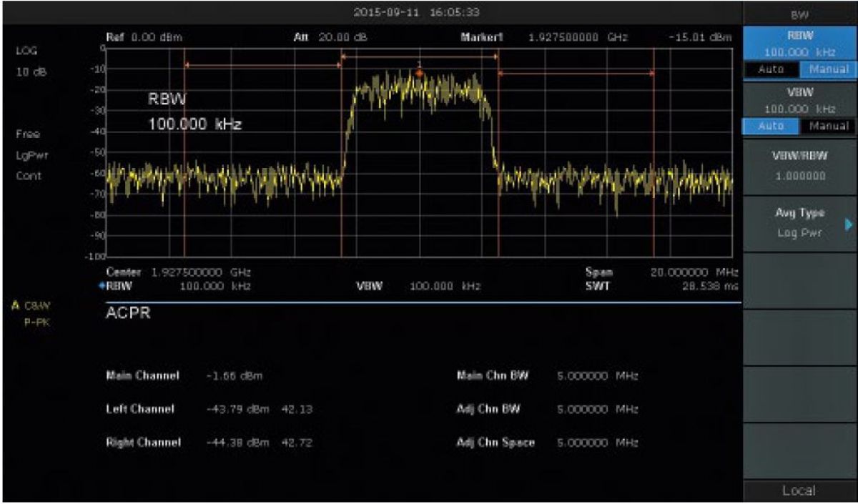
Task: Click the bottom VBW 100.000 kHz readout
Action: point(418,286)
